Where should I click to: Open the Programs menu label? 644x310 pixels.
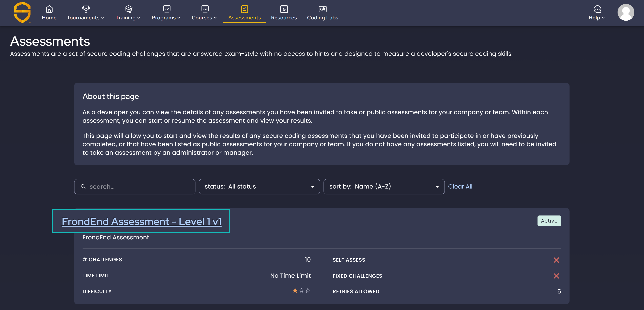click(x=163, y=18)
